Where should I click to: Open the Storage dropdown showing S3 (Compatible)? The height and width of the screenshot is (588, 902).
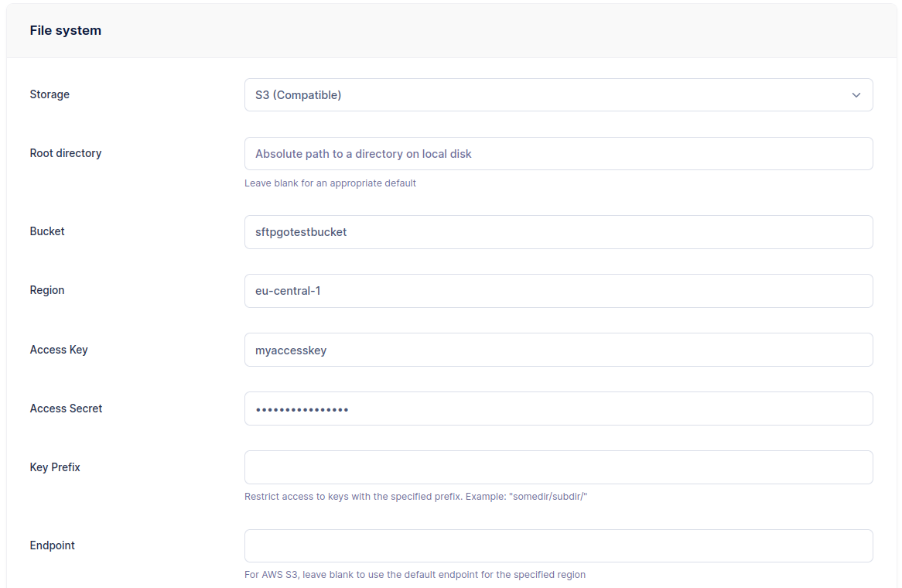(542, 95)
